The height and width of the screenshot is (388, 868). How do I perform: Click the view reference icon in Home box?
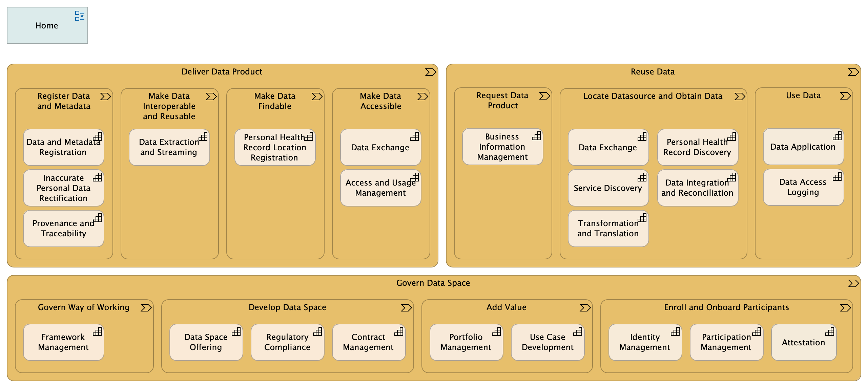click(80, 16)
